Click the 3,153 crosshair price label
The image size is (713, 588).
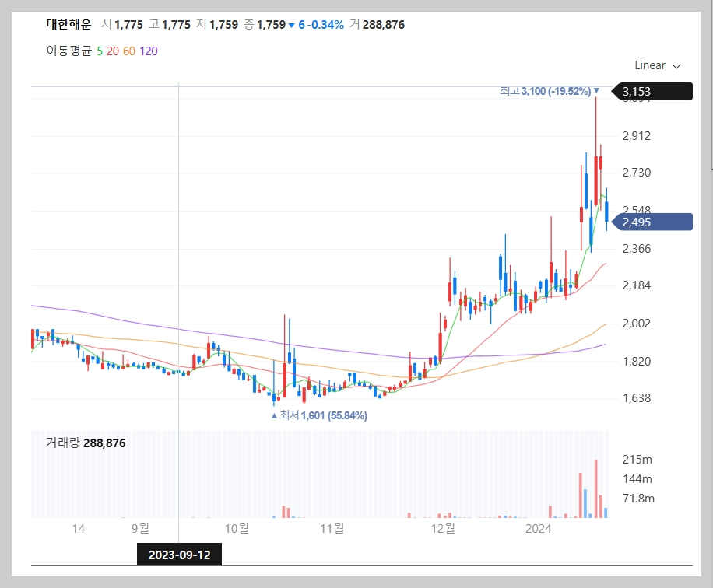pos(652,91)
